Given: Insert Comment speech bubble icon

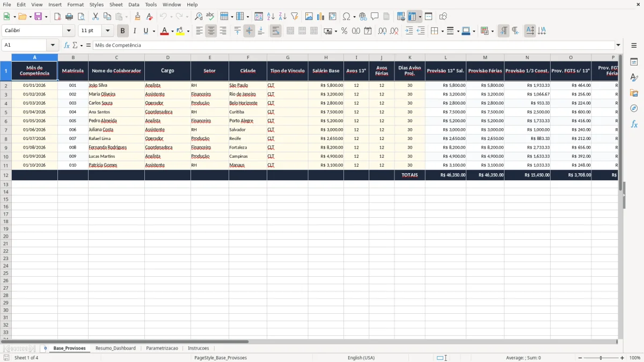Looking at the screenshot, I should click(375, 17).
